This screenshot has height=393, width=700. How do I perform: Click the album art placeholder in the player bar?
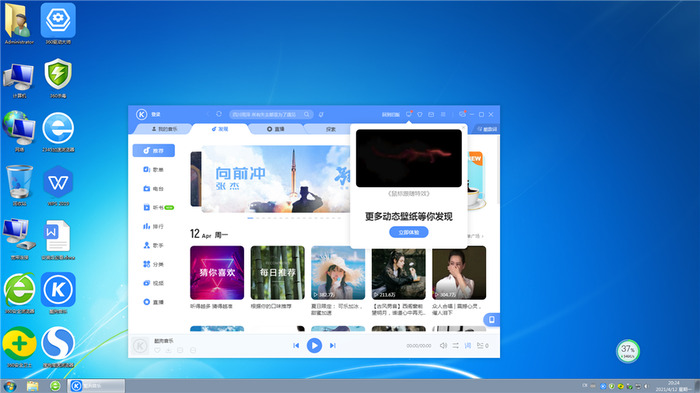tap(140, 346)
